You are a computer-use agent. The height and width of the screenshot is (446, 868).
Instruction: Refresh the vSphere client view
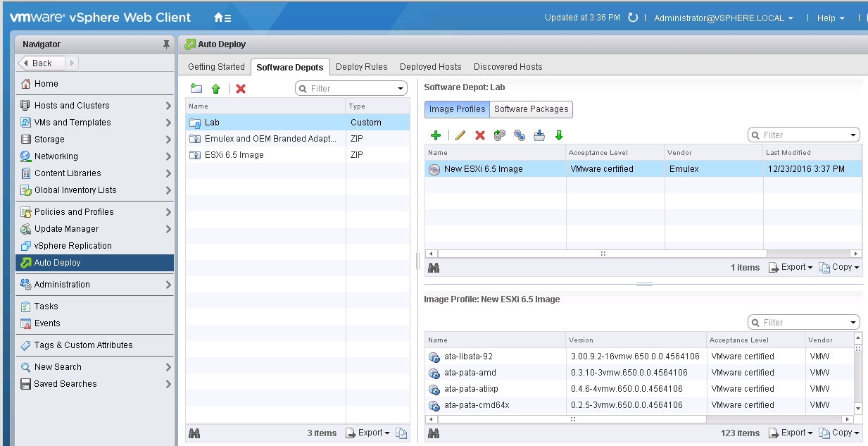[x=633, y=18]
